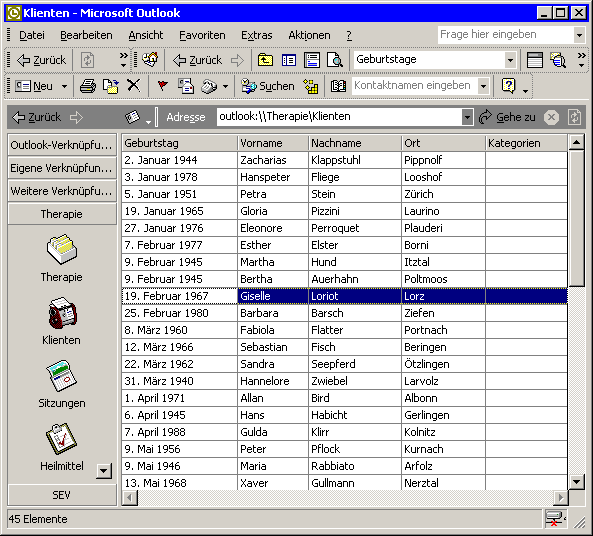The height and width of the screenshot is (536, 593).
Task: Open the address book icon
Action: tap(338, 86)
